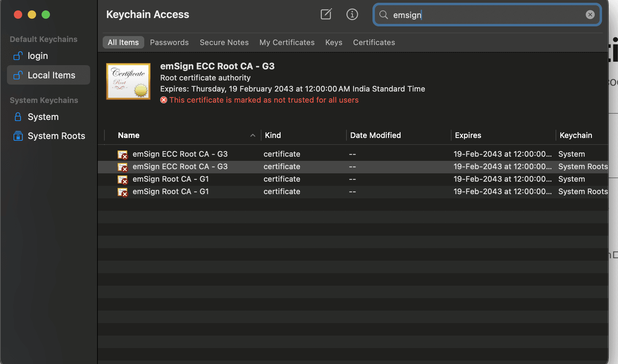
Task: Click the System Keychains section label
Action: [44, 100]
